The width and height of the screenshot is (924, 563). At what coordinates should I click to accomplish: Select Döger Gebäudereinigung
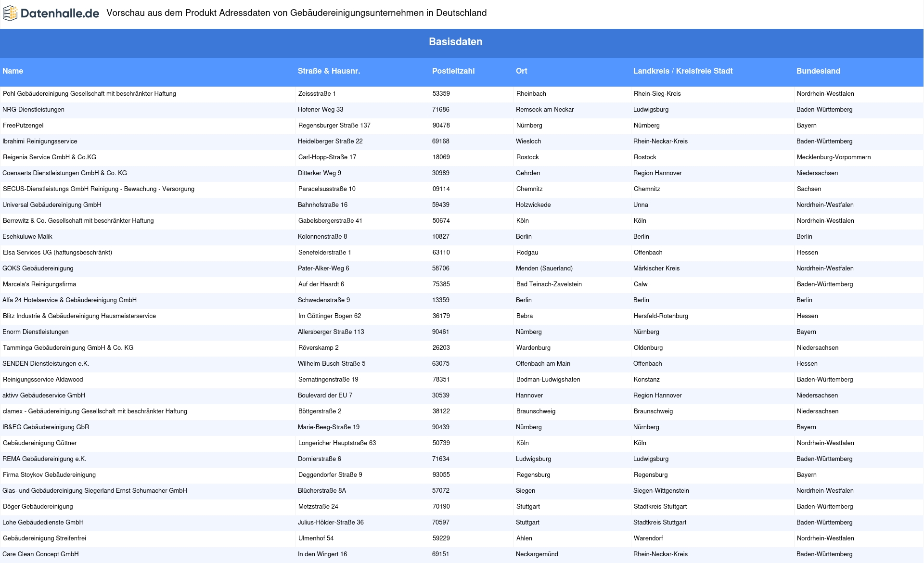[x=38, y=507]
